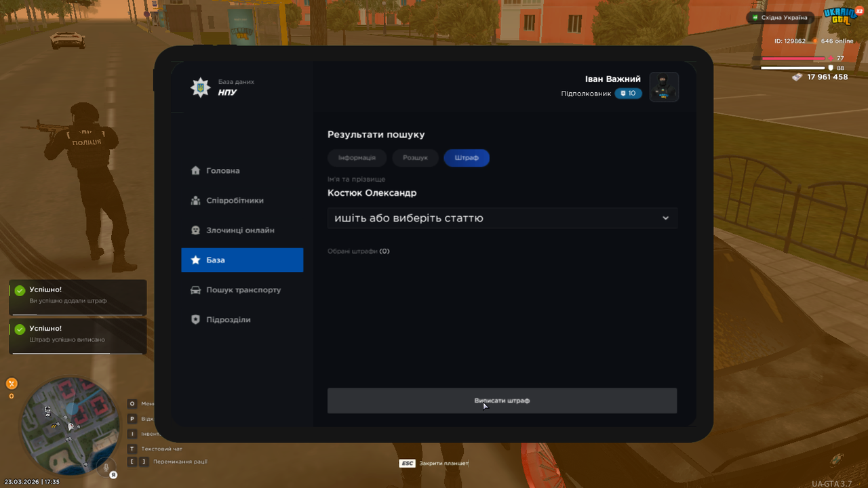
Task: Click the shield icon beside Підрозділи
Action: pos(195,319)
